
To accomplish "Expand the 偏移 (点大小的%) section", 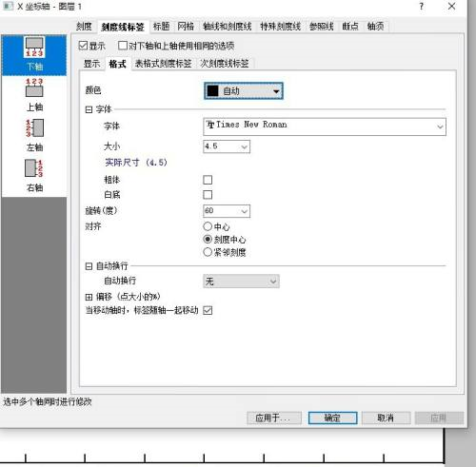I will [89, 297].
